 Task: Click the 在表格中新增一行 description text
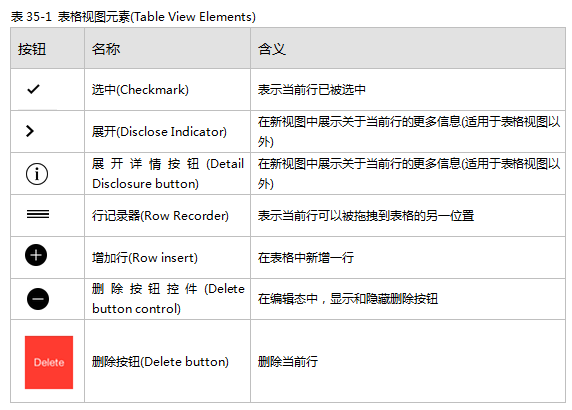click(306, 258)
